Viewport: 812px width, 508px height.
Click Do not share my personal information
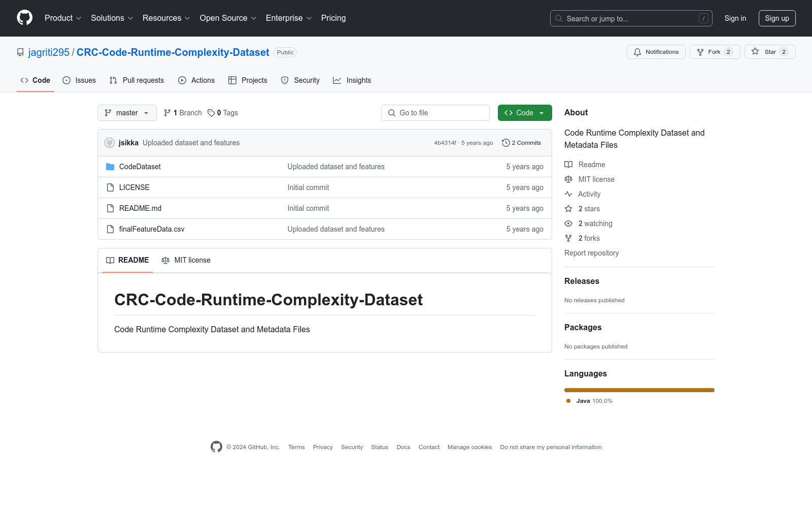pos(551,447)
